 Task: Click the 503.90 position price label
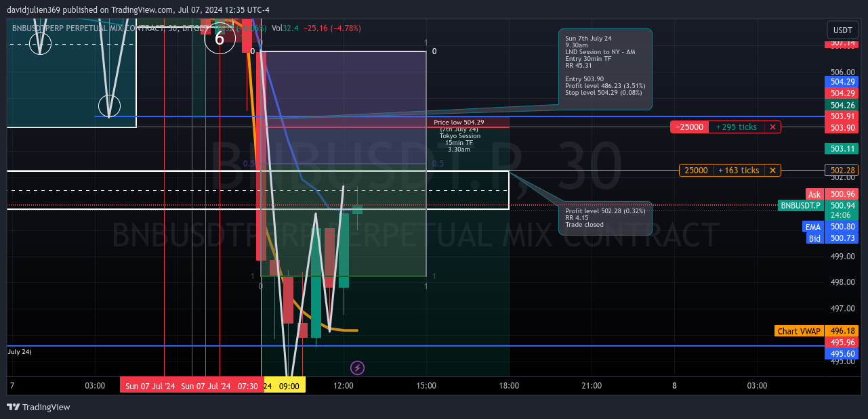pyautogui.click(x=842, y=128)
